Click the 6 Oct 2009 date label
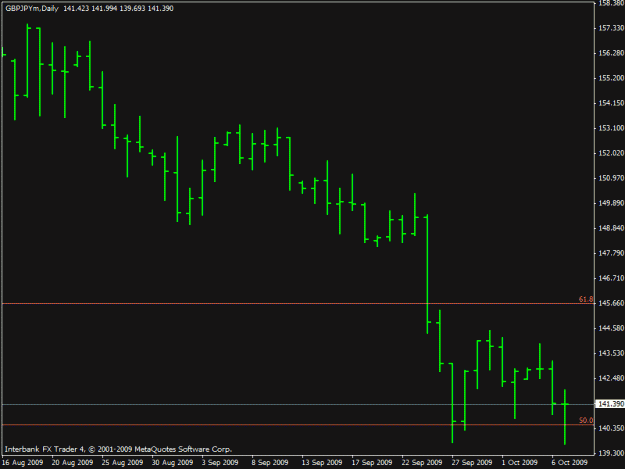Viewport: 625px width, 469px height. [x=570, y=463]
